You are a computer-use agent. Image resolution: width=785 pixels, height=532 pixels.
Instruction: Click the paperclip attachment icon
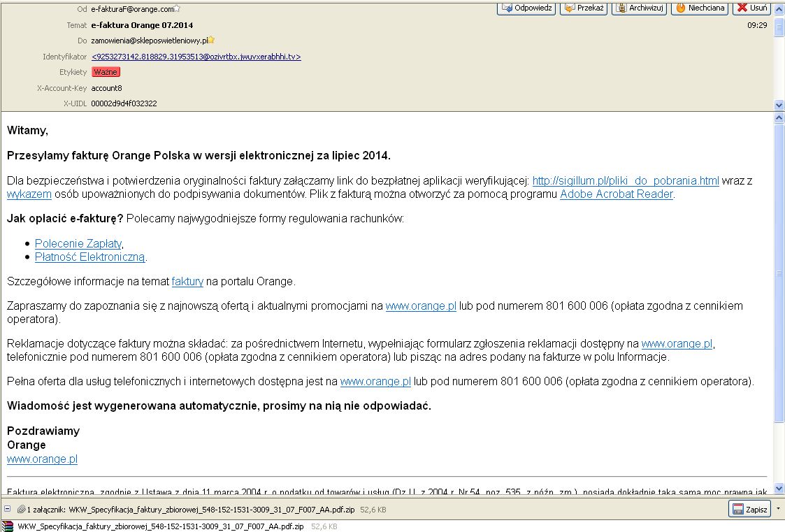point(21,510)
